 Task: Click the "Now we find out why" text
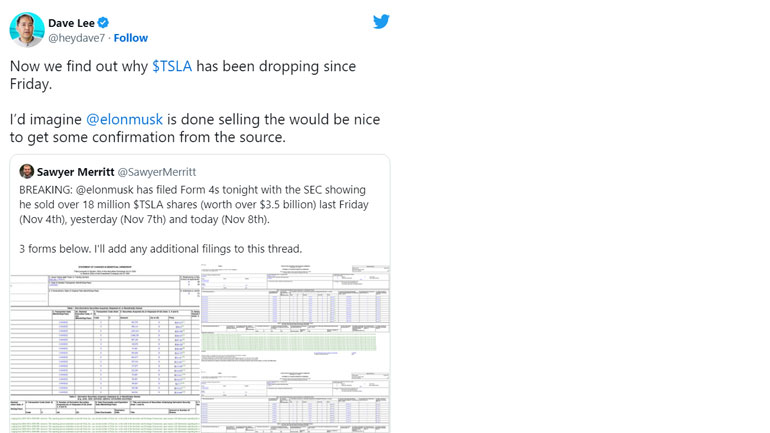coord(78,66)
